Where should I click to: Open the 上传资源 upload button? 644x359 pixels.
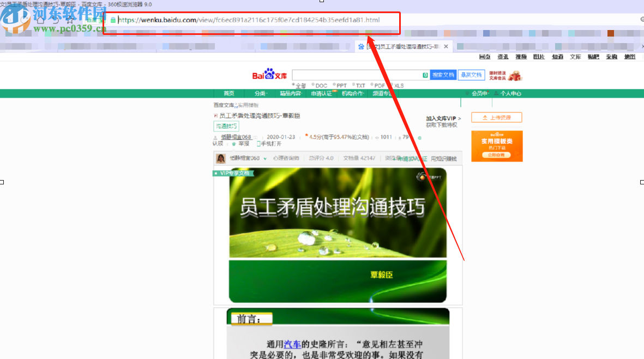click(496, 117)
